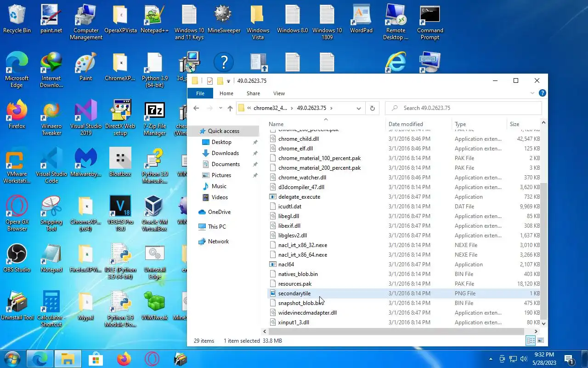Open the Share ribbon tab
Viewport: 588px width, 368px height.
253,93
